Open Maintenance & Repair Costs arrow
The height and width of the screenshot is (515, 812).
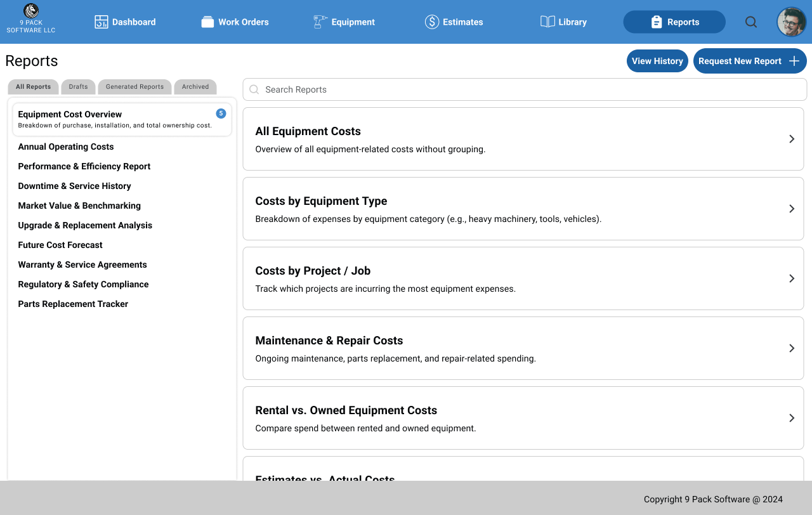click(792, 348)
